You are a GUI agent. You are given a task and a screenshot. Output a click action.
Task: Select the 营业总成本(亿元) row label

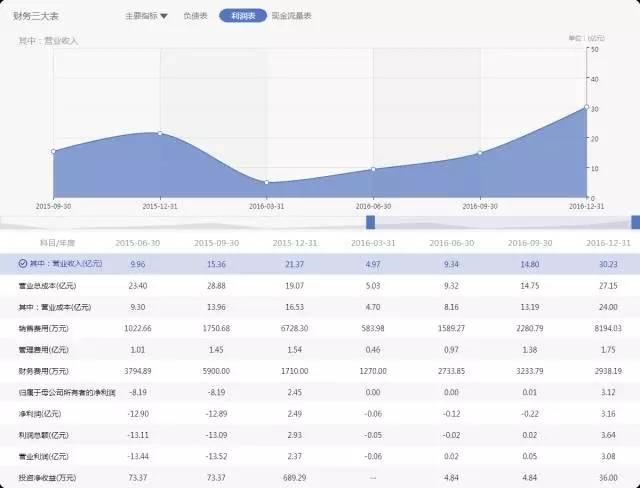click(x=47, y=286)
